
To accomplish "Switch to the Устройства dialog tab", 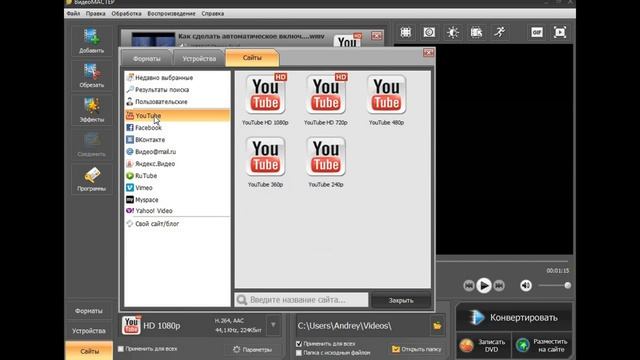I will pos(199,58).
